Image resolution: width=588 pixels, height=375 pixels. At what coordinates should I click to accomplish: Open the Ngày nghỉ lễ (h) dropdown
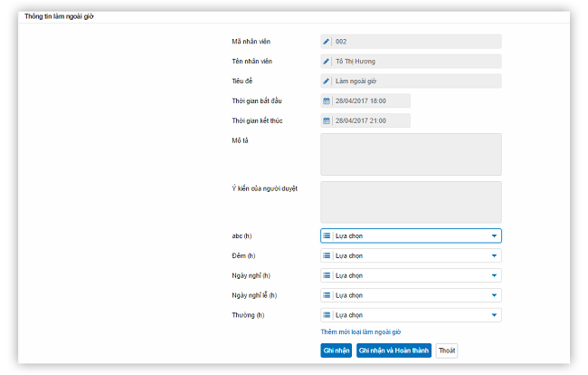tap(411, 295)
